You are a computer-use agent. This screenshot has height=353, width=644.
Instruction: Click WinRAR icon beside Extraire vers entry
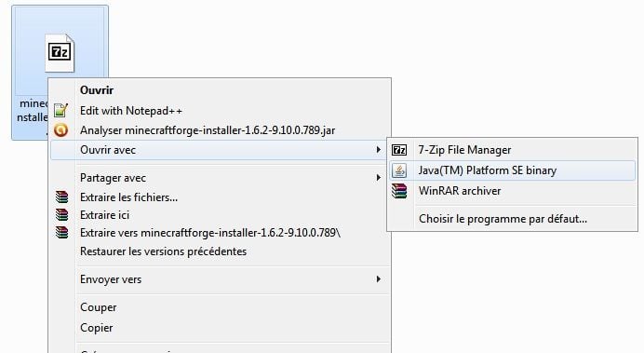point(61,233)
